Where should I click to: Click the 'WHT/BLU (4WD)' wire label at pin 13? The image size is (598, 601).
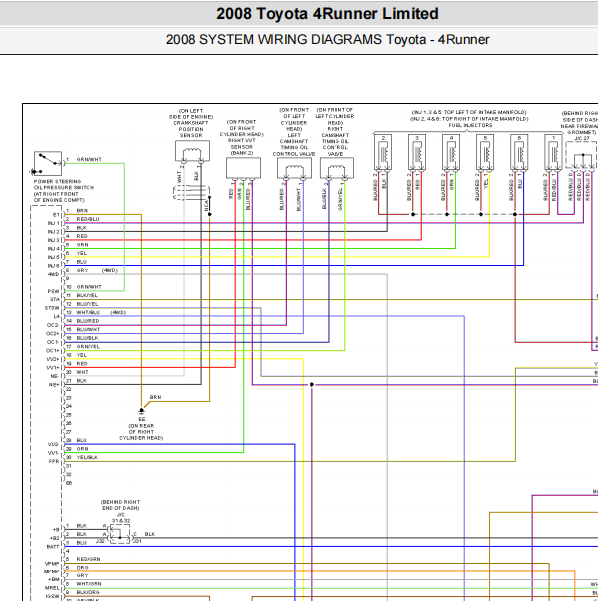(x=101, y=312)
